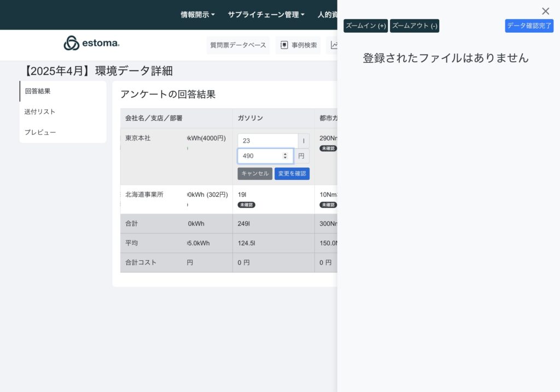
Task: Click the データ確認完了 button
Action: [x=529, y=26]
